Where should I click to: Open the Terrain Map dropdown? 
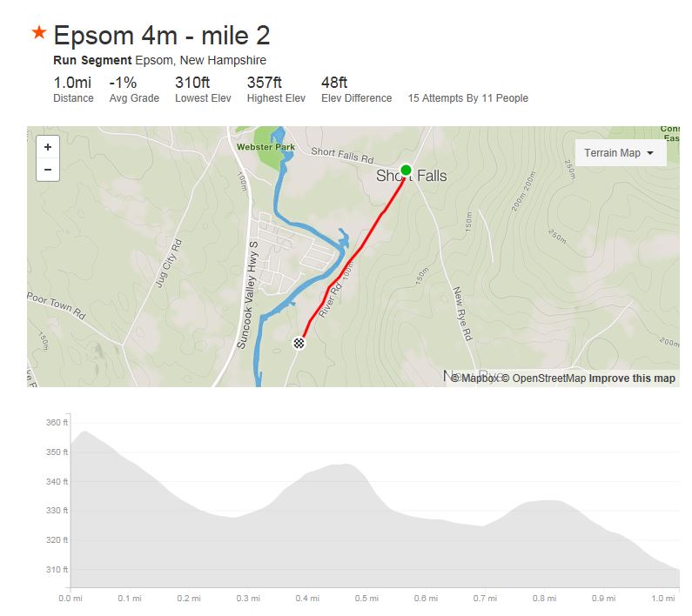pos(619,153)
